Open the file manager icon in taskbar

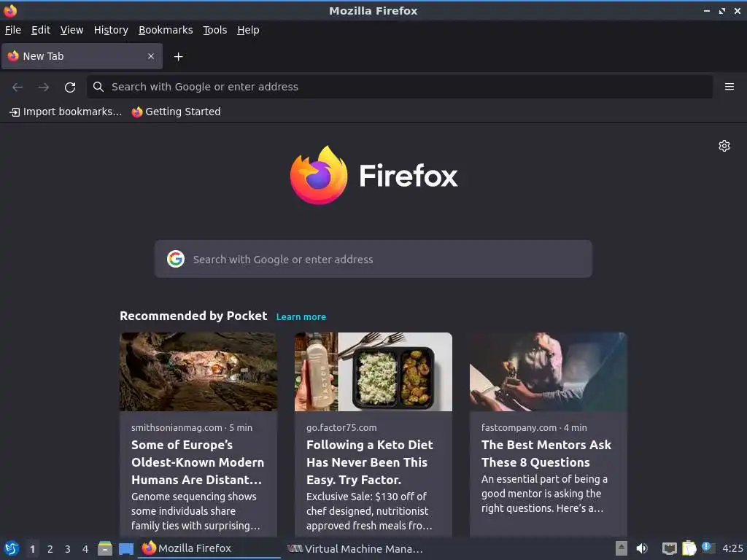105,548
